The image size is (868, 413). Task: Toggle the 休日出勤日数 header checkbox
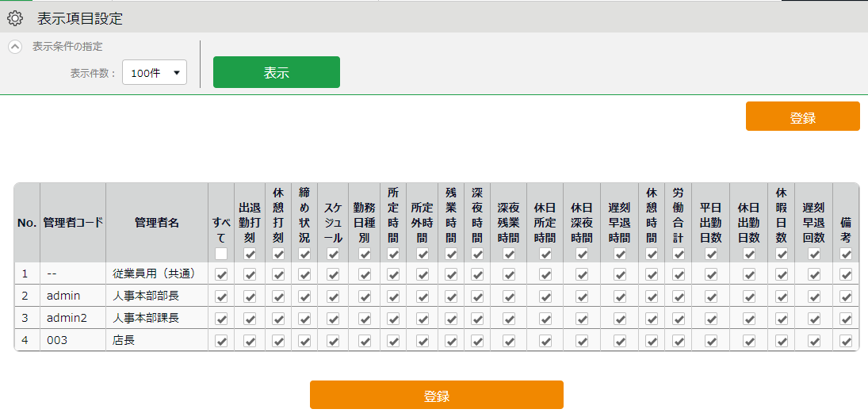pyautogui.click(x=749, y=254)
